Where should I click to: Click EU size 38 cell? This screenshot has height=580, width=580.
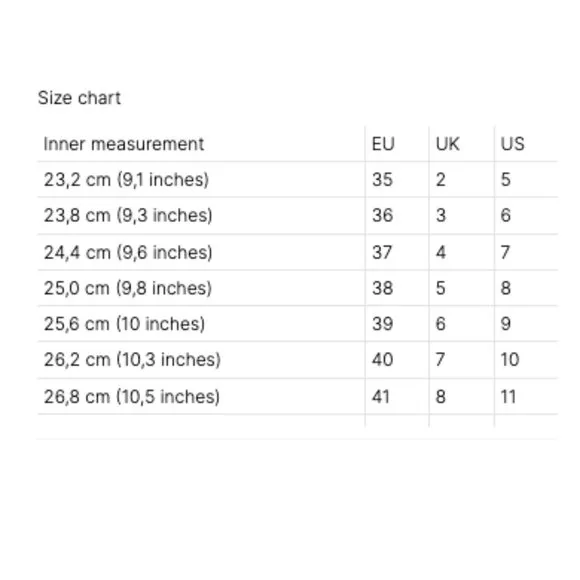(x=382, y=288)
